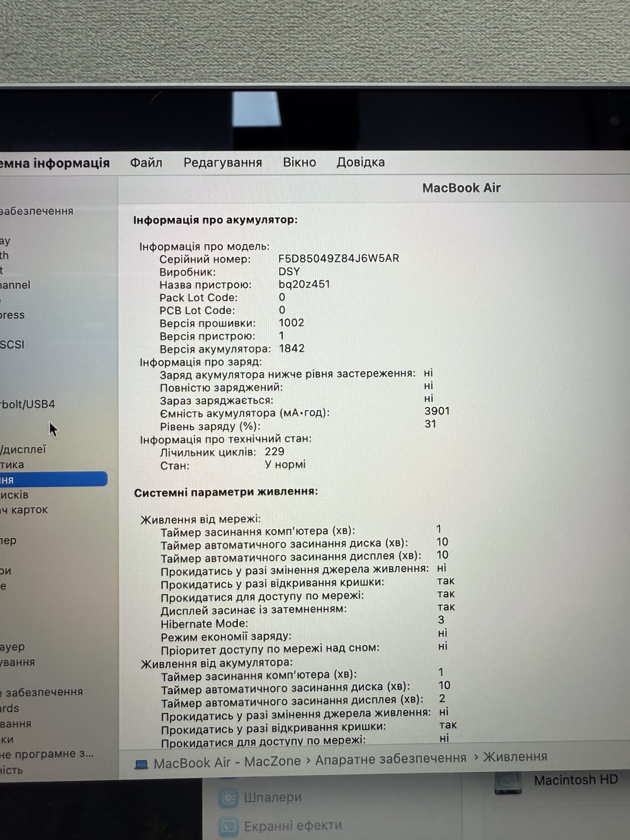Click the 'Зараз заряджається:' label
This screenshot has width=630, height=840.
coord(217,401)
